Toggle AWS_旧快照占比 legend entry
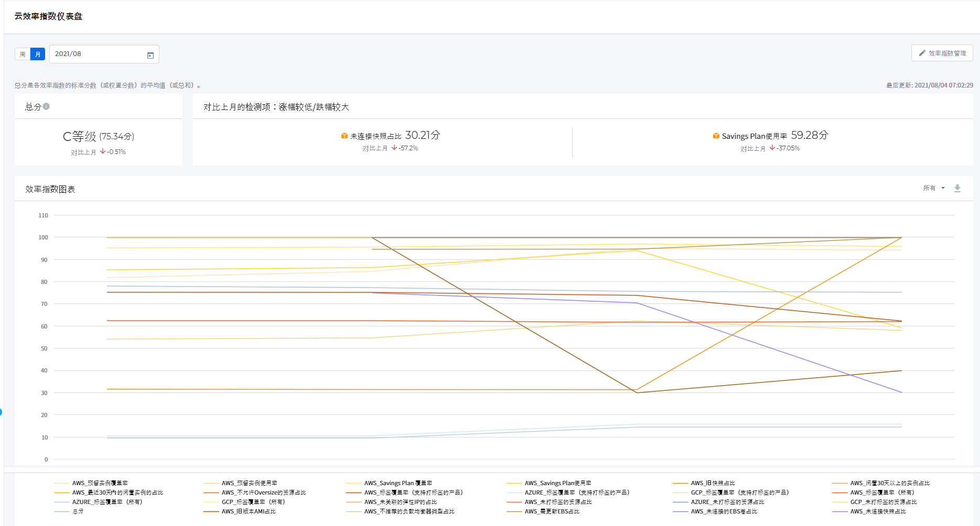 [x=713, y=483]
